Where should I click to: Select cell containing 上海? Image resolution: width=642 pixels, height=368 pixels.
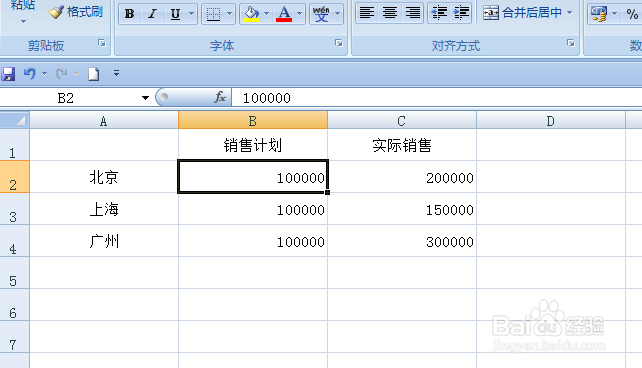[104, 209]
